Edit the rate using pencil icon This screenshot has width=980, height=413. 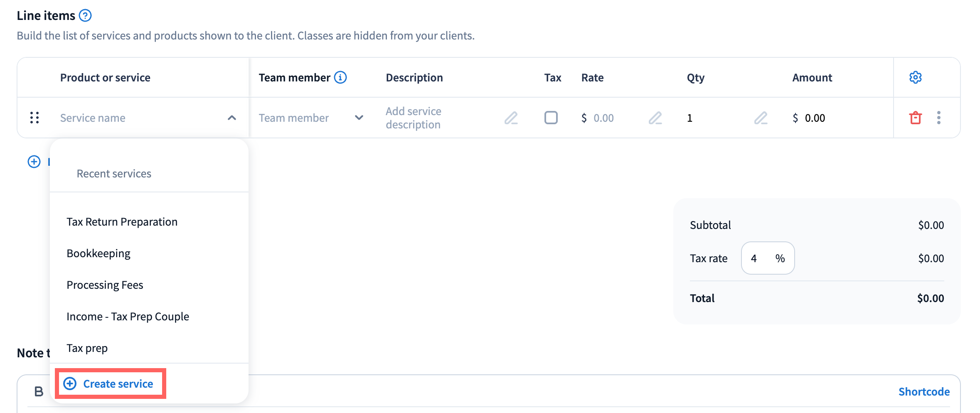tap(655, 118)
